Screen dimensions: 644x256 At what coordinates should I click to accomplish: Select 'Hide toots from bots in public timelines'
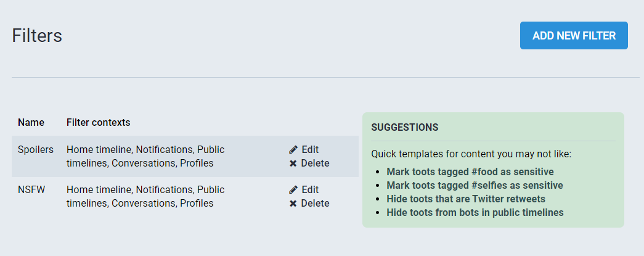475,212
